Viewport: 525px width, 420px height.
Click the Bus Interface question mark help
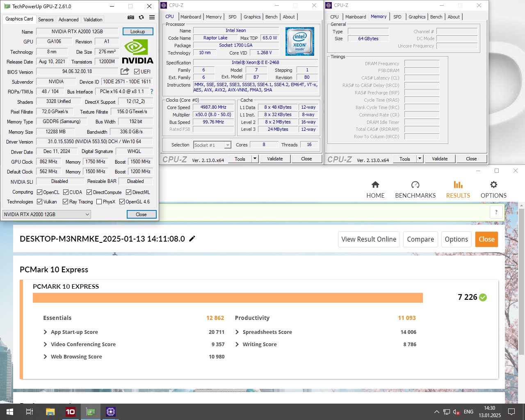tap(152, 91)
